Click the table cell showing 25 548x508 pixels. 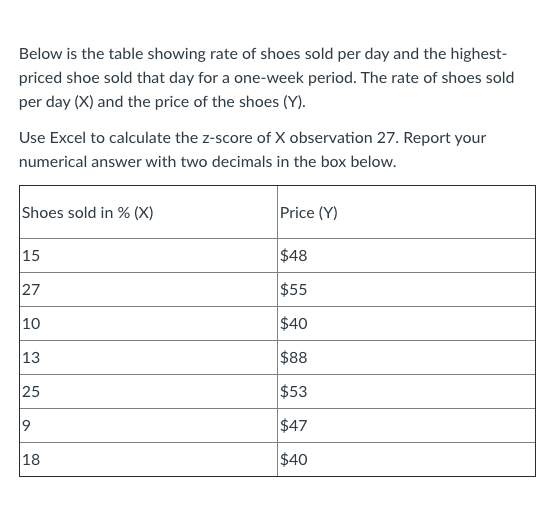click(x=149, y=391)
